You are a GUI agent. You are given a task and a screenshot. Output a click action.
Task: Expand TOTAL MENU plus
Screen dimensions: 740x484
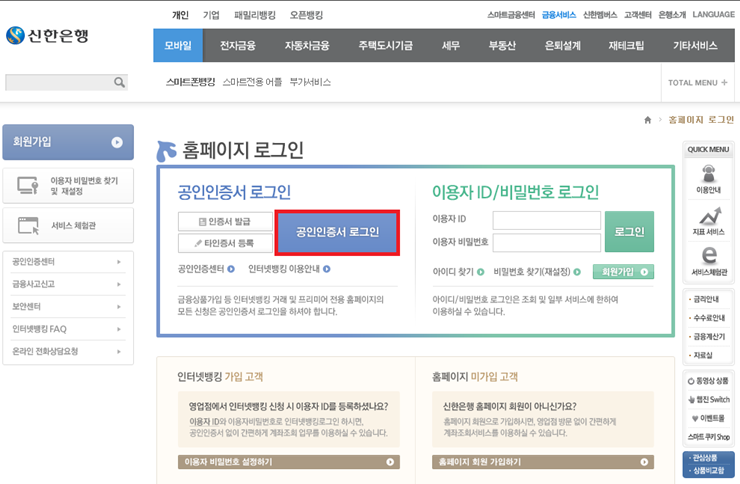698,83
